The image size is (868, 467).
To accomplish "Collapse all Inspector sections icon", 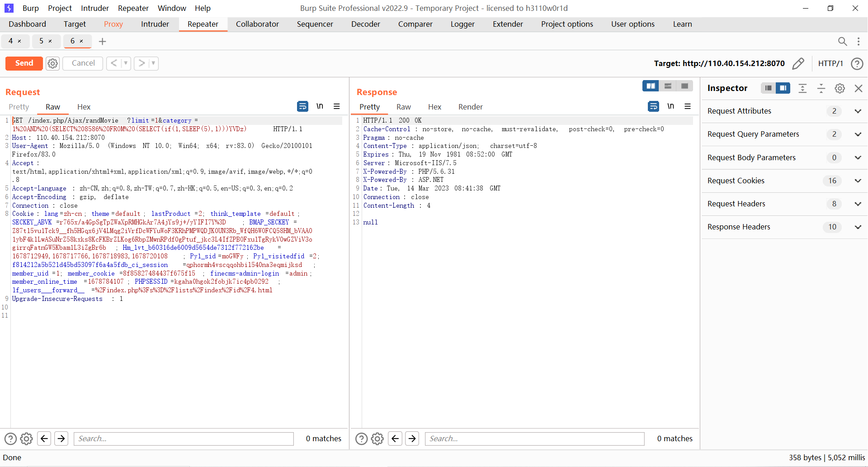I will tap(821, 88).
